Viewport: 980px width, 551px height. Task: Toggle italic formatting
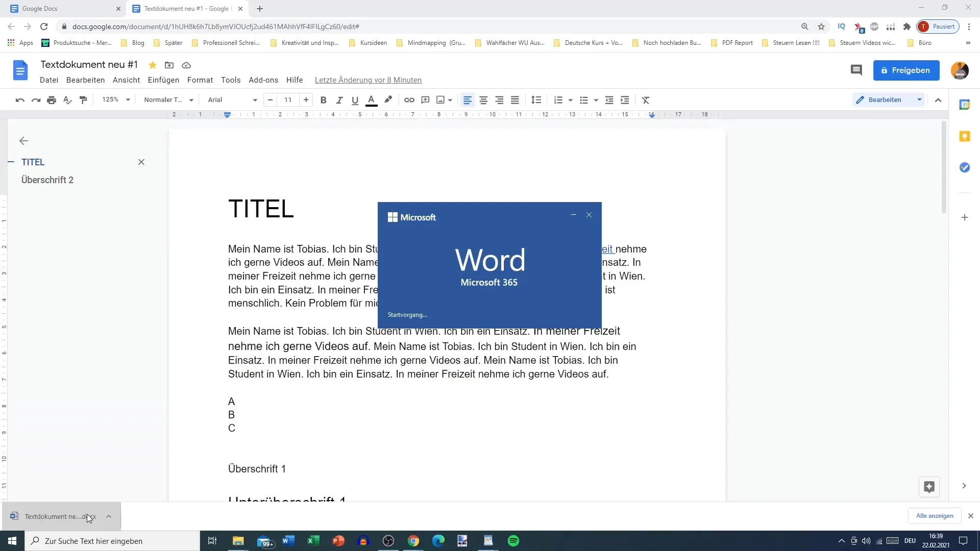tap(339, 100)
